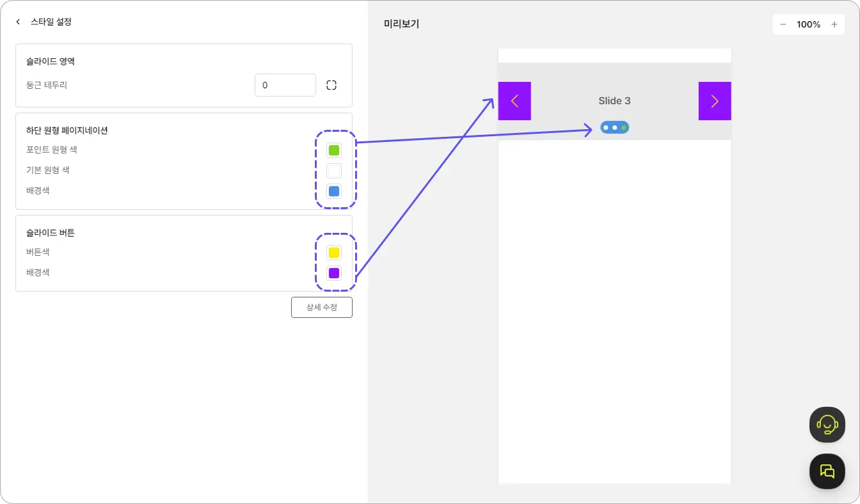Image resolution: width=860 pixels, height=504 pixels.
Task: Open the pagination 배경색 blue swatch
Action: point(334,191)
